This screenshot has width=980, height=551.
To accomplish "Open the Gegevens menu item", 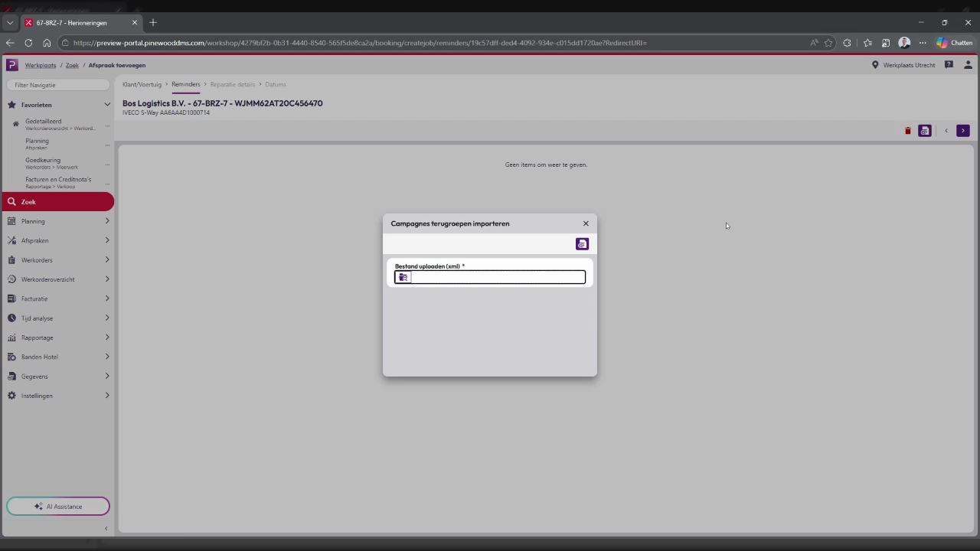I will pos(58,377).
